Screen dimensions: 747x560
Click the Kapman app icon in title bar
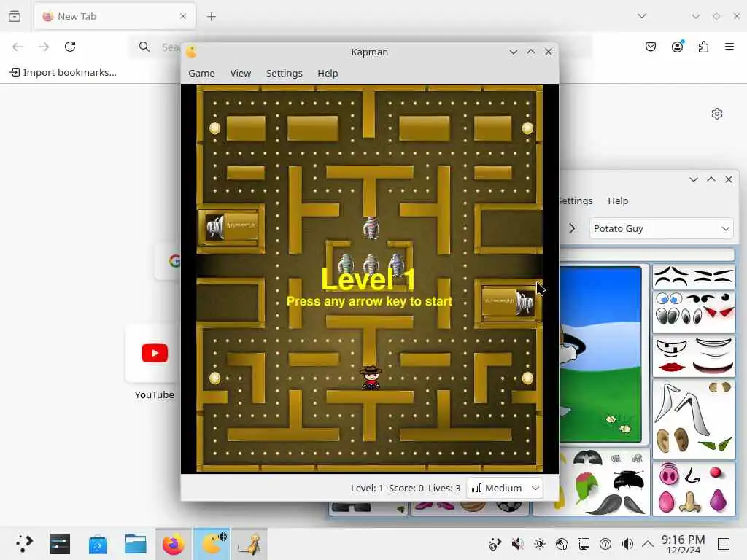192,52
